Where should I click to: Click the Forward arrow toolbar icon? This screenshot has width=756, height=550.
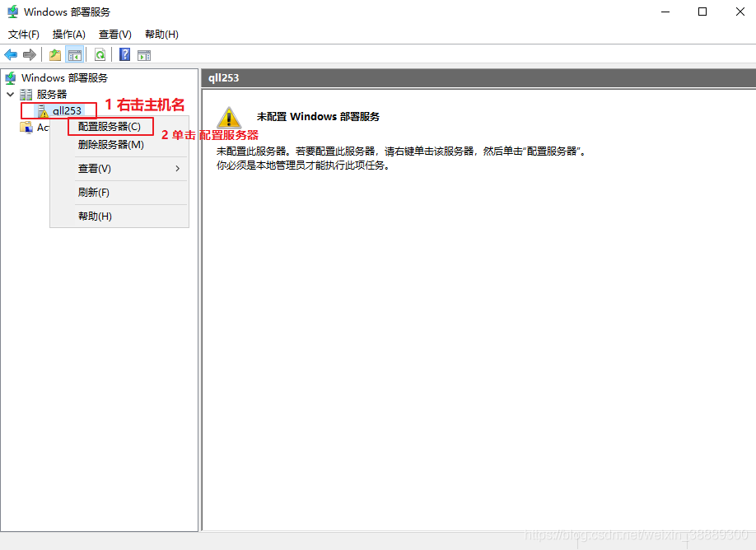click(30, 55)
